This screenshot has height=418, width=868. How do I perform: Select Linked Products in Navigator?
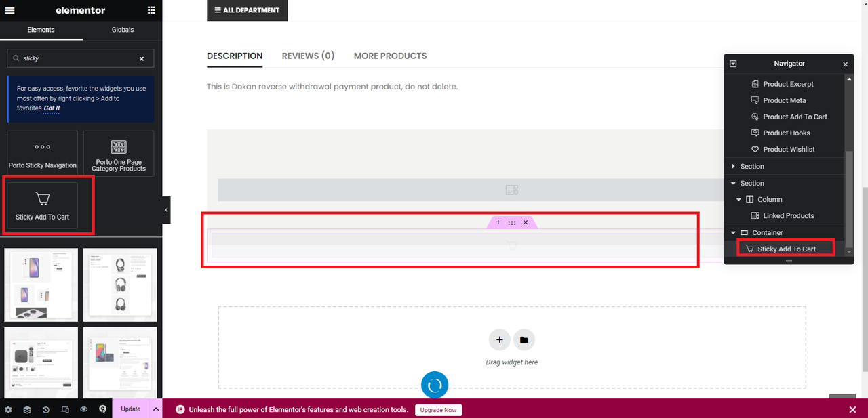[x=789, y=215]
